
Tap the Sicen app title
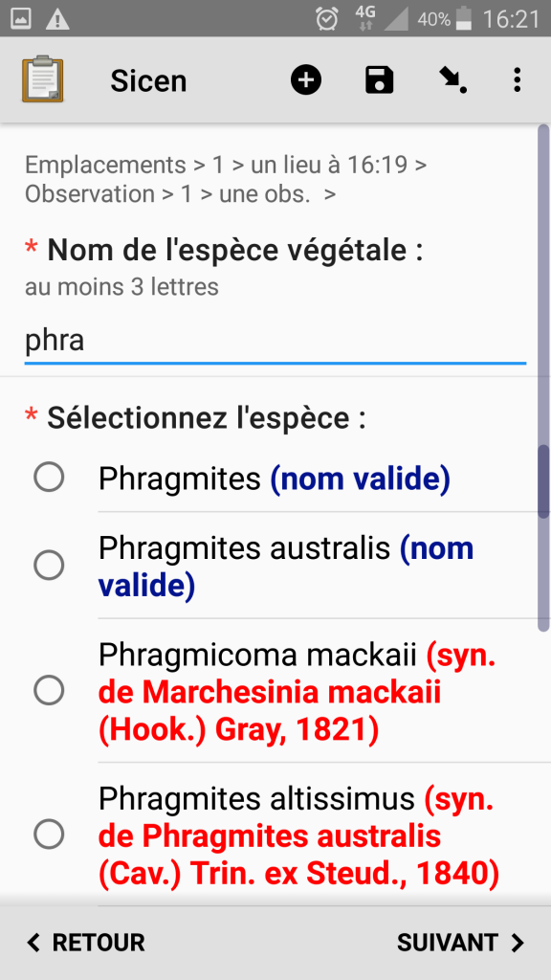point(148,81)
